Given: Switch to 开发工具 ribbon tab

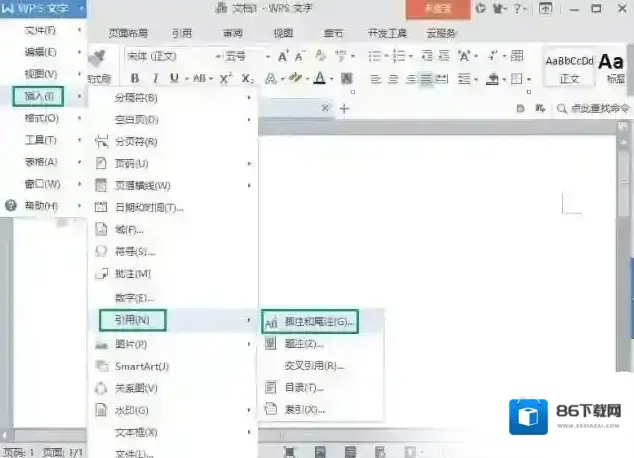Looking at the screenshot, I should click(387, 33).
